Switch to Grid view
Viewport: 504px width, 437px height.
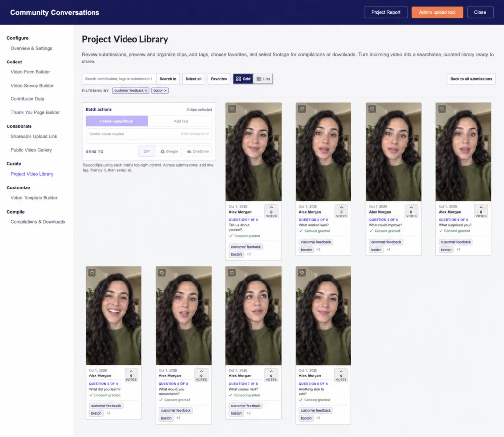click(x=243, y=79)
